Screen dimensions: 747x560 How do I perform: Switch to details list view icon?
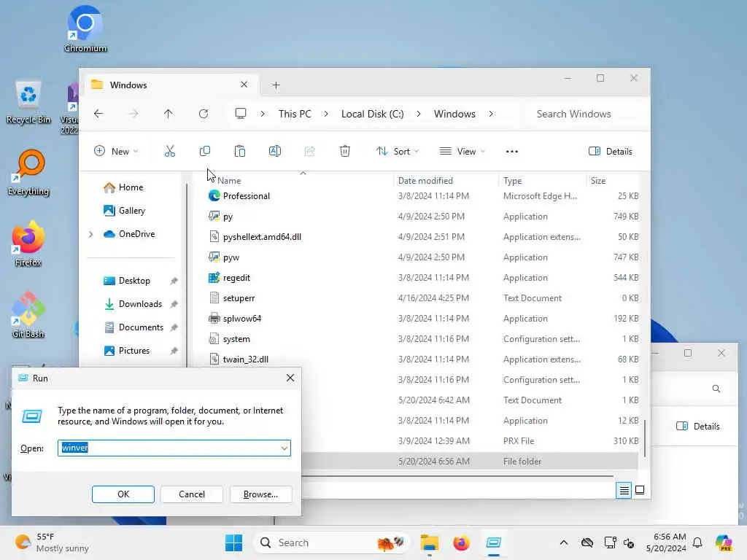(x=624, y=490)
